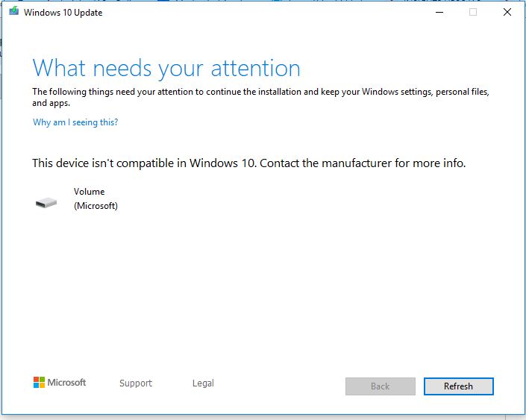Minimize the Windows 10 Update window
The image size is (526, 420).
click(439, 13)
